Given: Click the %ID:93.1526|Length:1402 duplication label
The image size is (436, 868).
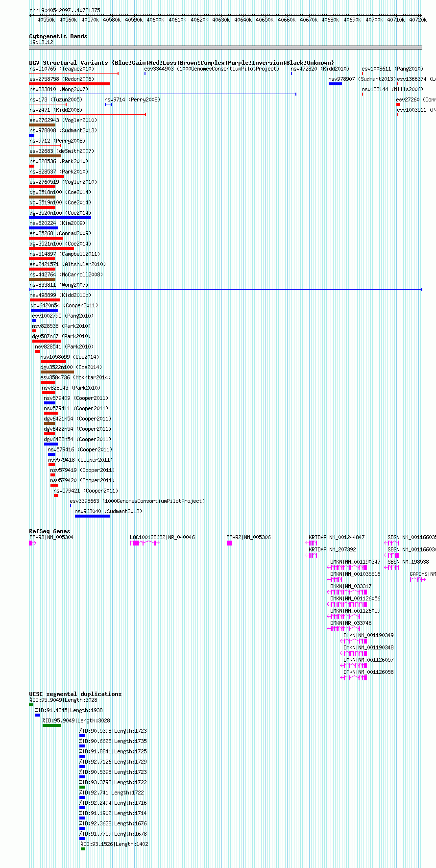Looking at the screenshot, I should click(115, 844).
